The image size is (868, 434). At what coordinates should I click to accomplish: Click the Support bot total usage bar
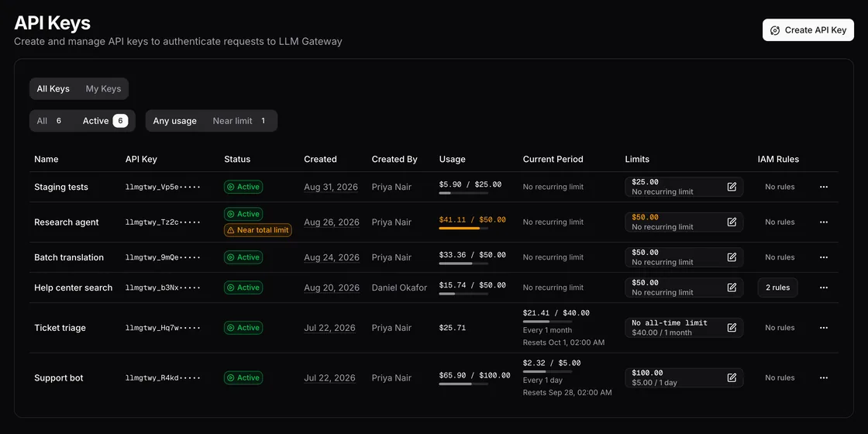pos(464,384)
